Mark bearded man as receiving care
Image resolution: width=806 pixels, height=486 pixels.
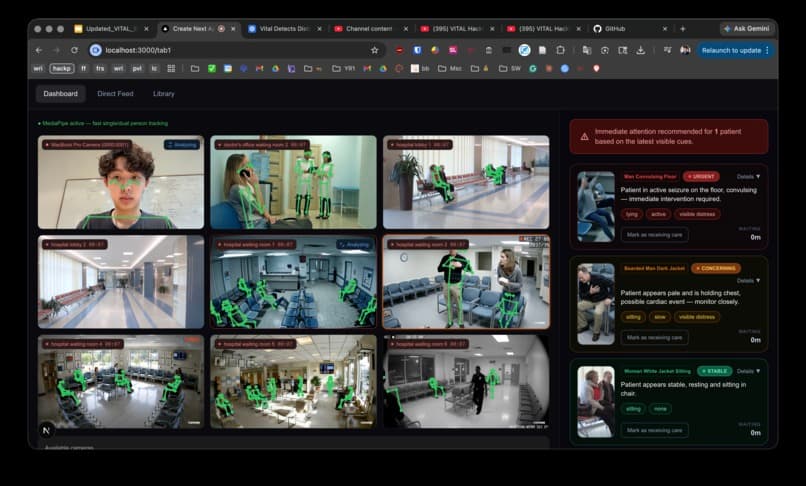pos(654,338)
